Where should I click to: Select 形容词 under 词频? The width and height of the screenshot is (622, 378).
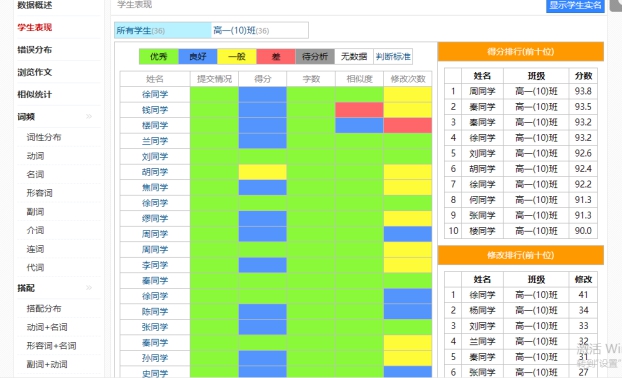click(40, 193)
